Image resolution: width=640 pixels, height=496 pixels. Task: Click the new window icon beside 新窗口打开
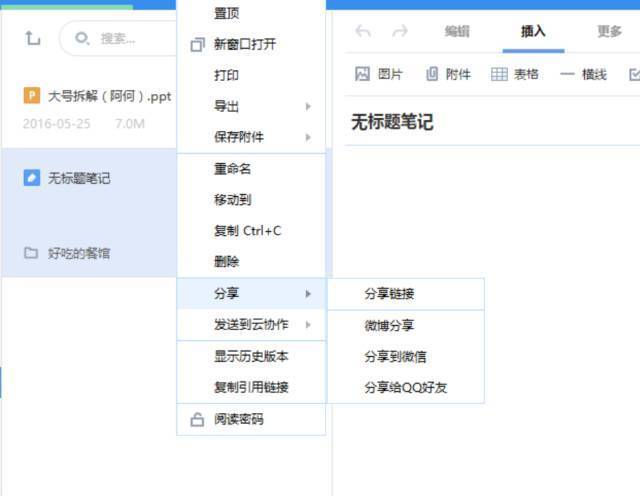click(x=198, y=44)
